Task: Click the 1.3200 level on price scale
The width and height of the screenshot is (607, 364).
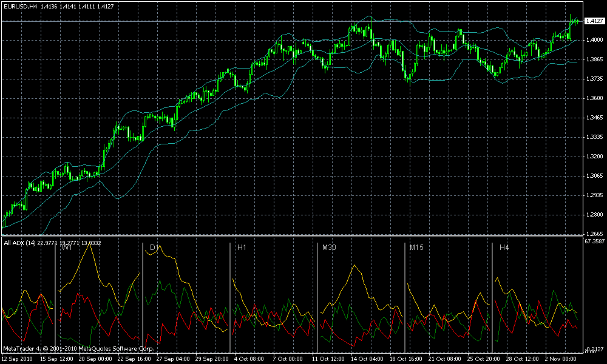Action: pos(594,157)
